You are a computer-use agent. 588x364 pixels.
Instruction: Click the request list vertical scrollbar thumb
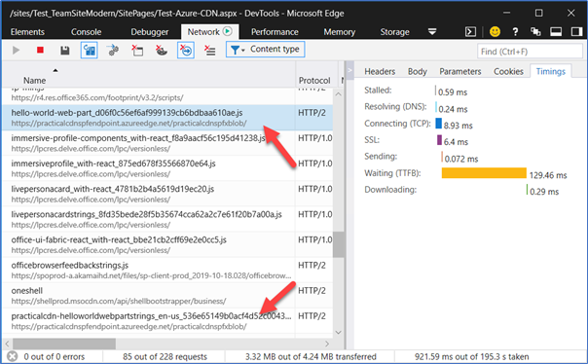click(338, 244)
